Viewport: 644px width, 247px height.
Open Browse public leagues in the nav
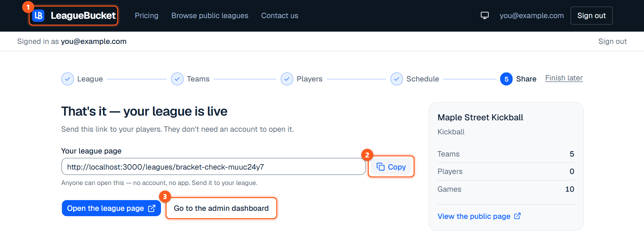pos(210,16)
